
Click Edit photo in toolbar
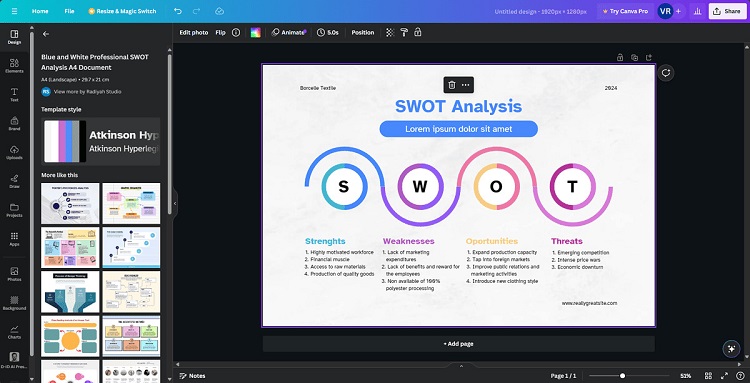pyautogui.click(x=194, y=33)
